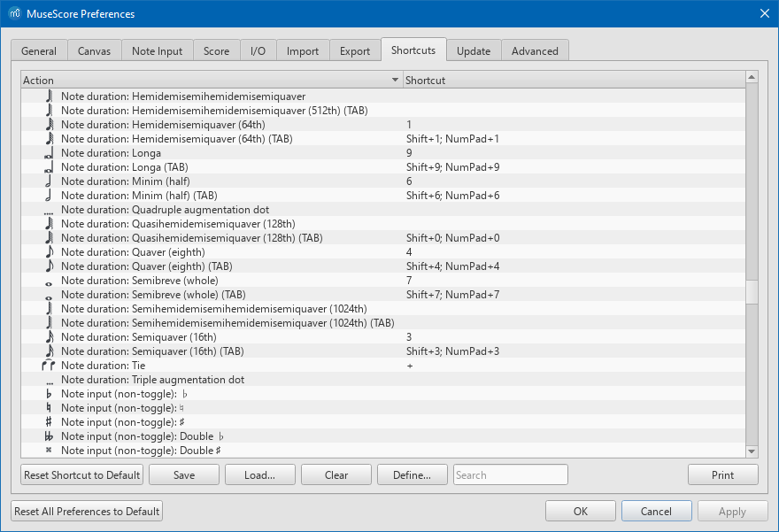Click the Semibreve (whole) (TAB) icon
Viewport: 779px width, 532px height.
(49, 297)
